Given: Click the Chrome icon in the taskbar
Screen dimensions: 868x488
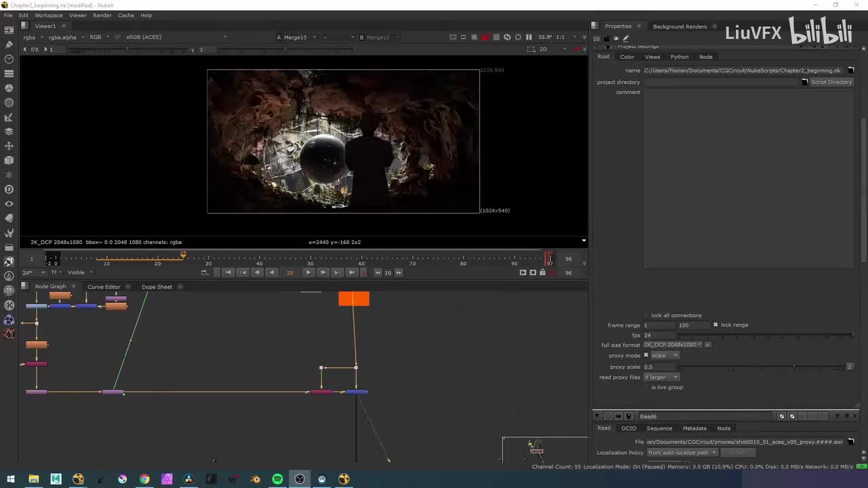Looking at the screenshot, I should (144, 479).
